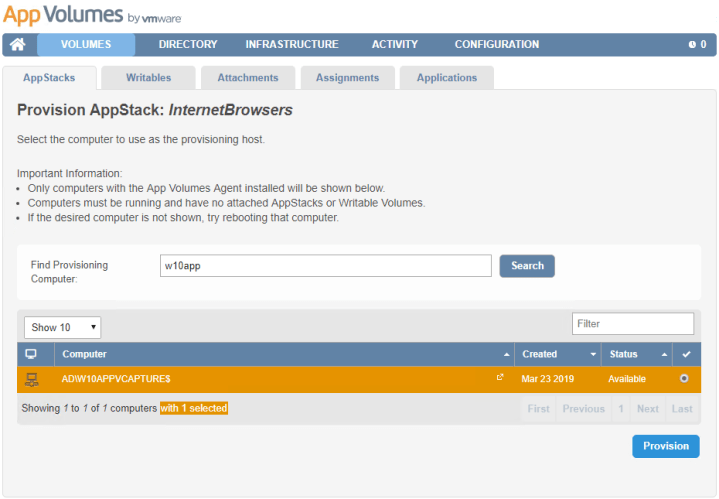This screenshot has width=719, height=499.
Task: Click the Find Provisioning Computer input field
Action: [326, 266]
